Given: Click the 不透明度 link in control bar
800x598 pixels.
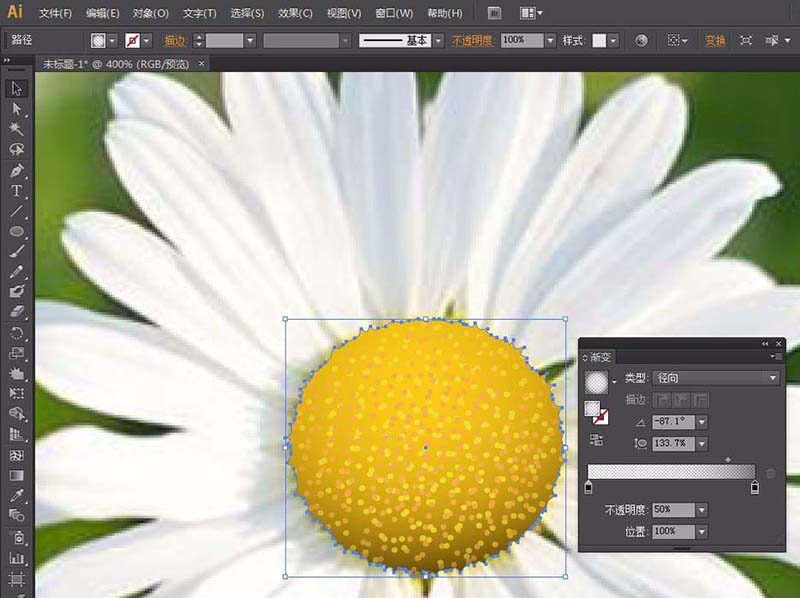Looking at the screenshot, I should tap(472, 40).
